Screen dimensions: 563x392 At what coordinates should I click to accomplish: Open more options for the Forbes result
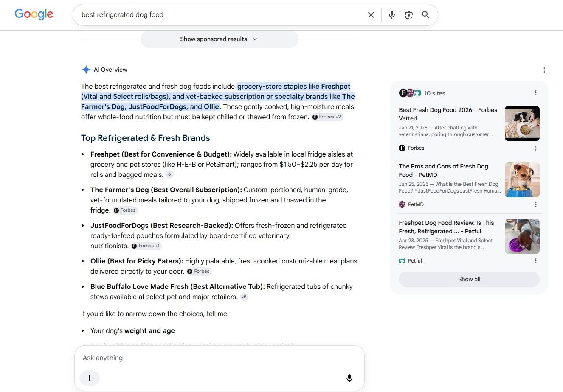click(x=536, y=148)
